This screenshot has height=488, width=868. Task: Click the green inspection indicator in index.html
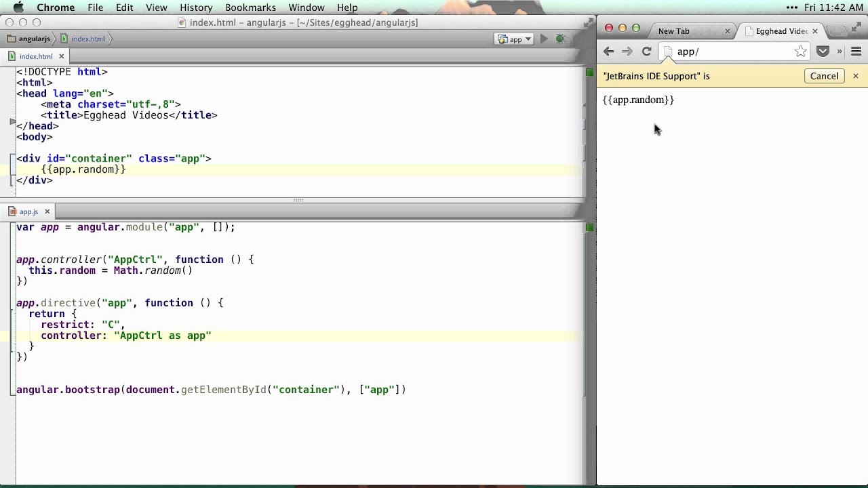click(589, 71)
